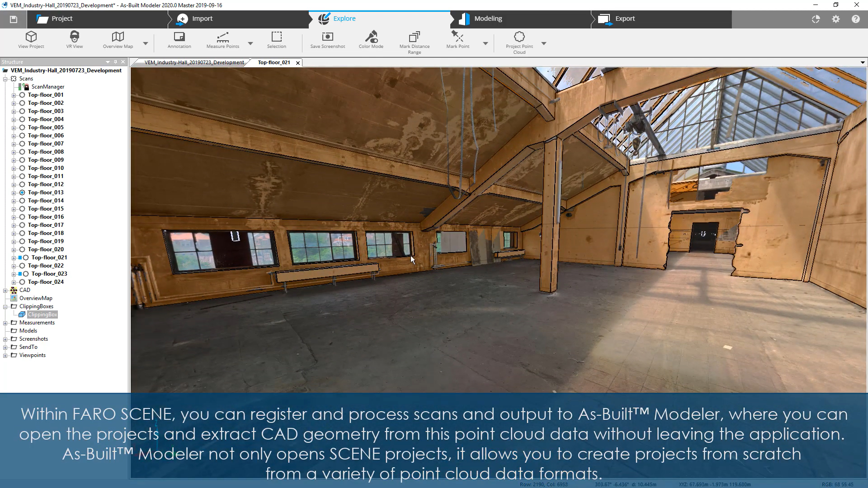The height and width of the screenshot is (488, 868).
Task: Launch VR View
Action: pyautogui.click(x=75, y=40)
